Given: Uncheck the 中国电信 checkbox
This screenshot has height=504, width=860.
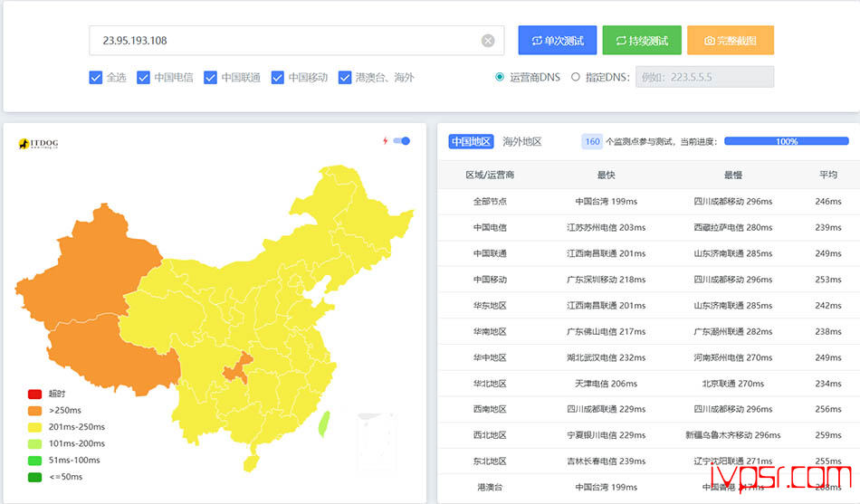Looking at the screenshot, I should [x=143, y=78].
